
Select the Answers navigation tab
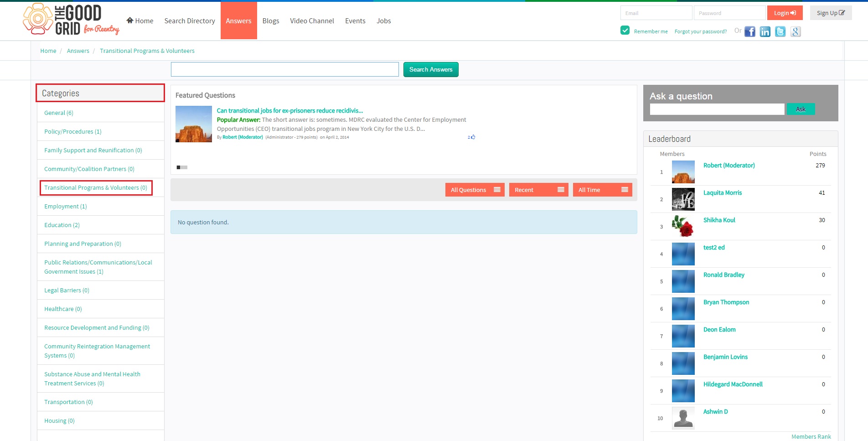[x=239, y=21]
